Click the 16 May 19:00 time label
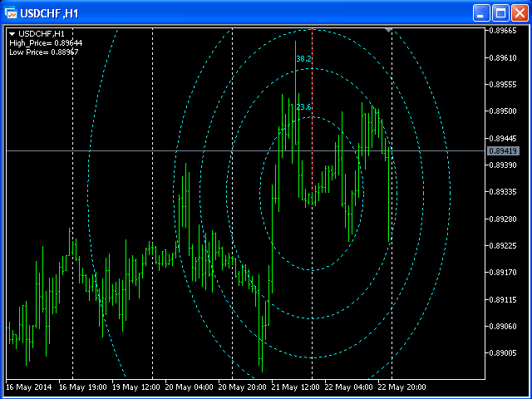The width and height of the screenshot is (532, 399). (x=83, y=387)
